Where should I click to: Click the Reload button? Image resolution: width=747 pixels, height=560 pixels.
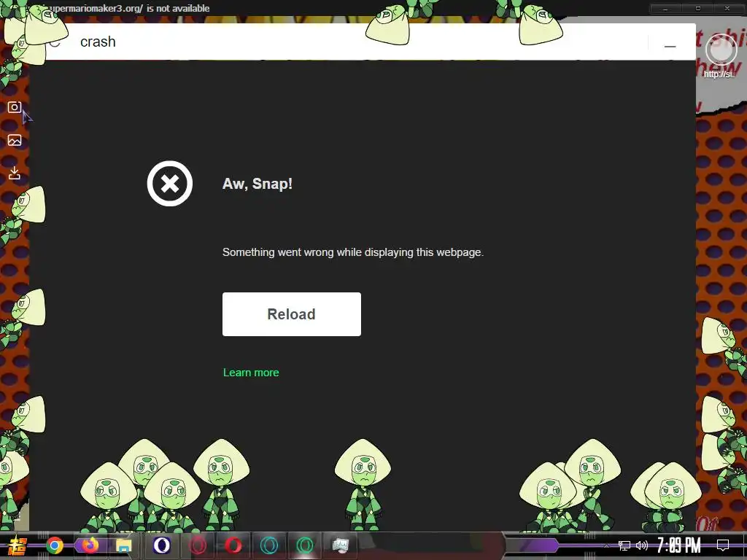pos(292,314)
